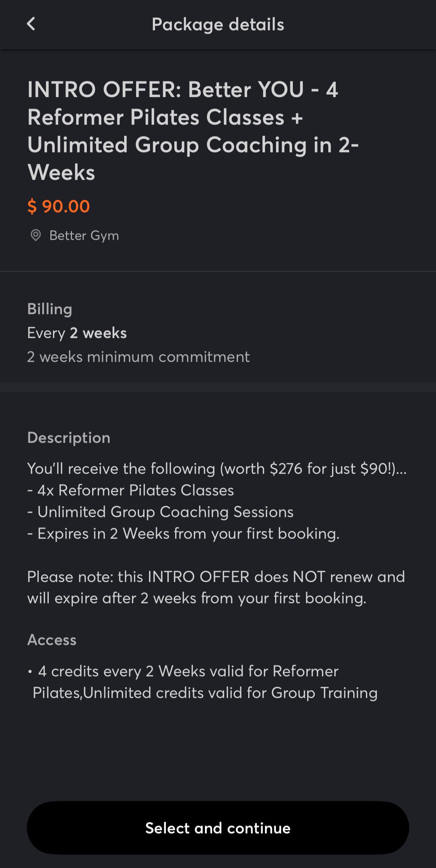Tap the Select and continue button

(x=218, y=828)
